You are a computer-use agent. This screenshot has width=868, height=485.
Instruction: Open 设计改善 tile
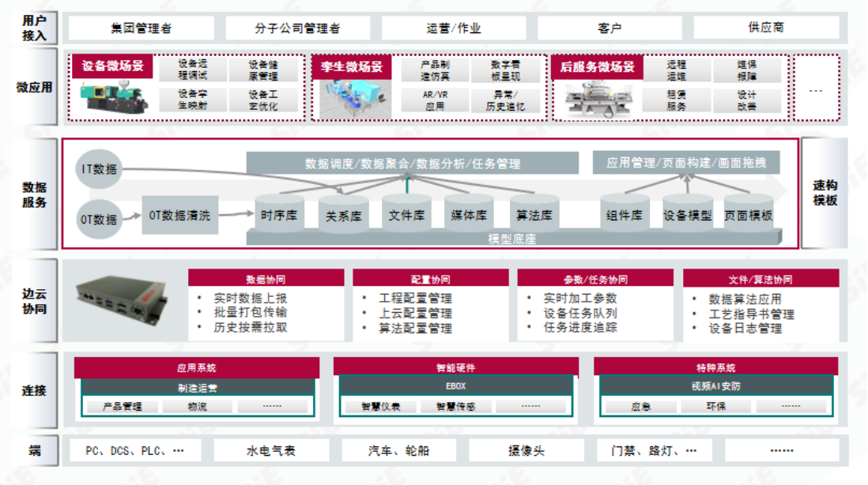(x=747, y=100)
